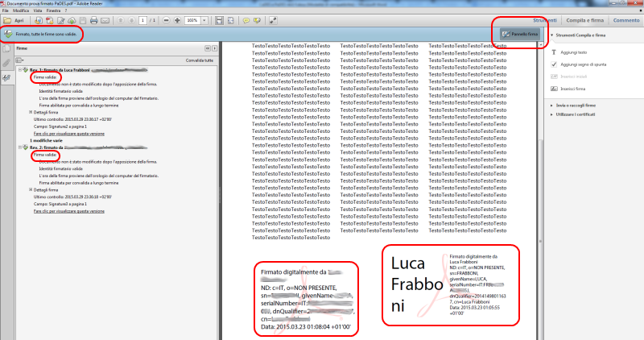
Task: Click the export PDF file icon
Action: (50, 20)
